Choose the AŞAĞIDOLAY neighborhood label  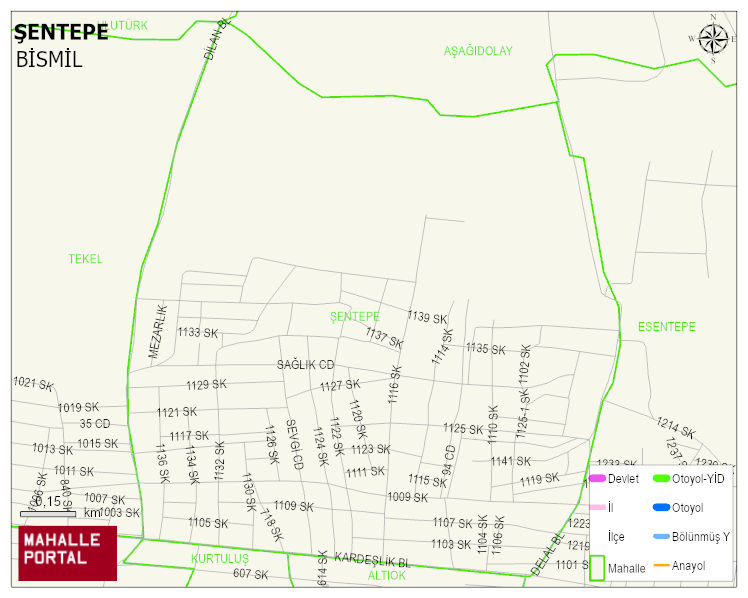pos(478,51)
